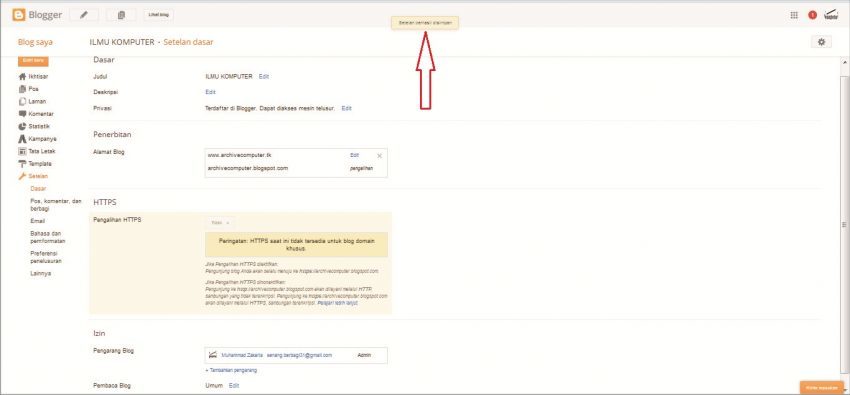The height and width of the screenshot is (395, 850).
Task: Open Template in the sidebar
Action: pos(40,164)
